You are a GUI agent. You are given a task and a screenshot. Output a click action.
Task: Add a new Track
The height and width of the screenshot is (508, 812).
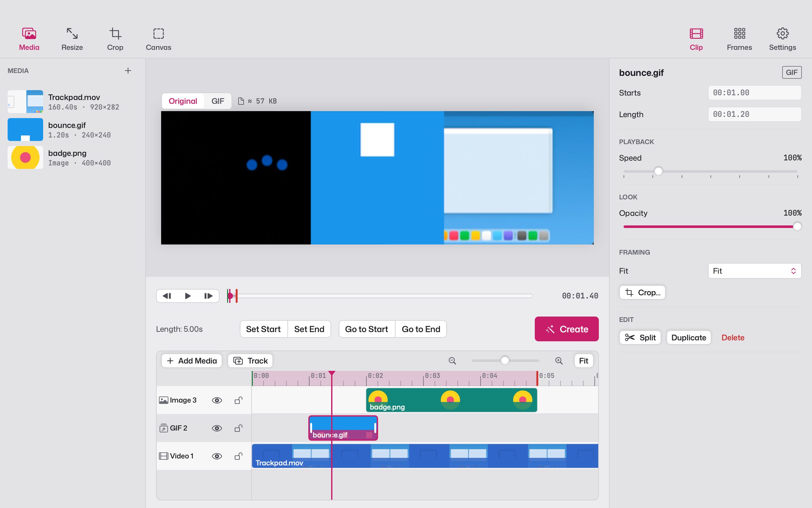pos(250,360)
